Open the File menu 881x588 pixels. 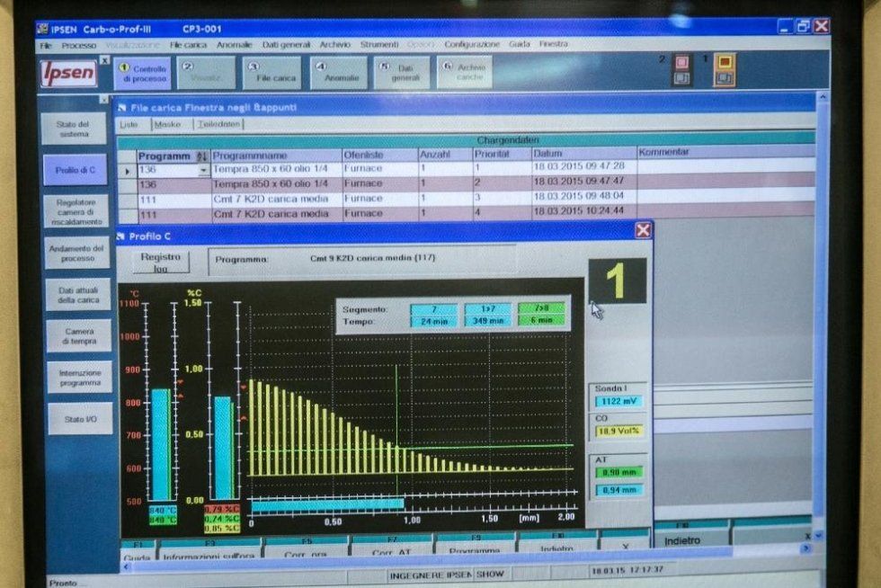46,46
